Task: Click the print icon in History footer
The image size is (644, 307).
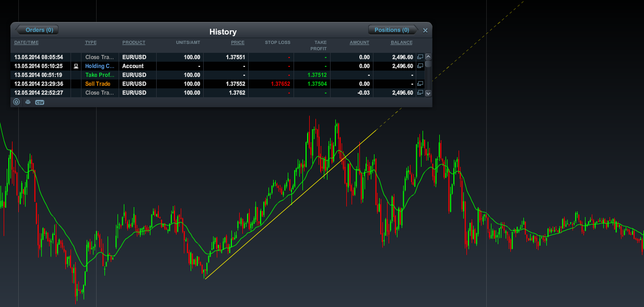Action: 28,102
